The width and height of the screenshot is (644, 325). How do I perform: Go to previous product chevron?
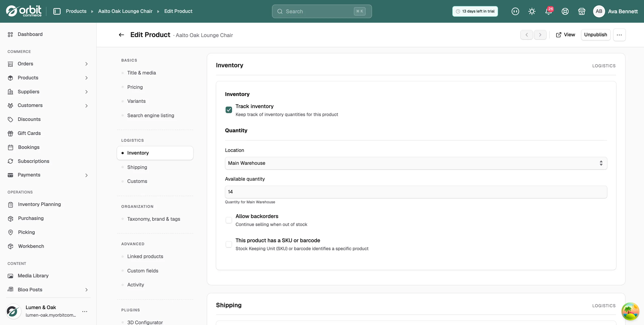click(x=527, y=35)
